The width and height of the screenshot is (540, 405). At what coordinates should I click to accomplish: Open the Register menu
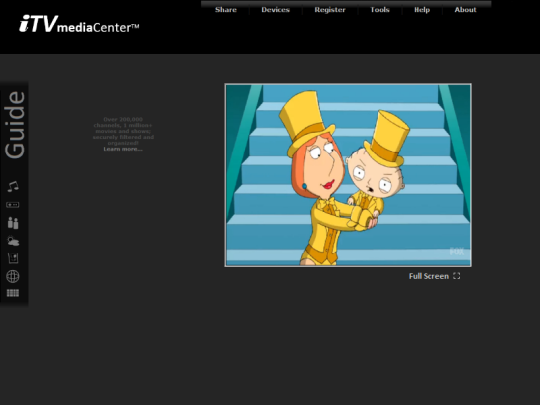pyautogui.click(x=330, y=10)
